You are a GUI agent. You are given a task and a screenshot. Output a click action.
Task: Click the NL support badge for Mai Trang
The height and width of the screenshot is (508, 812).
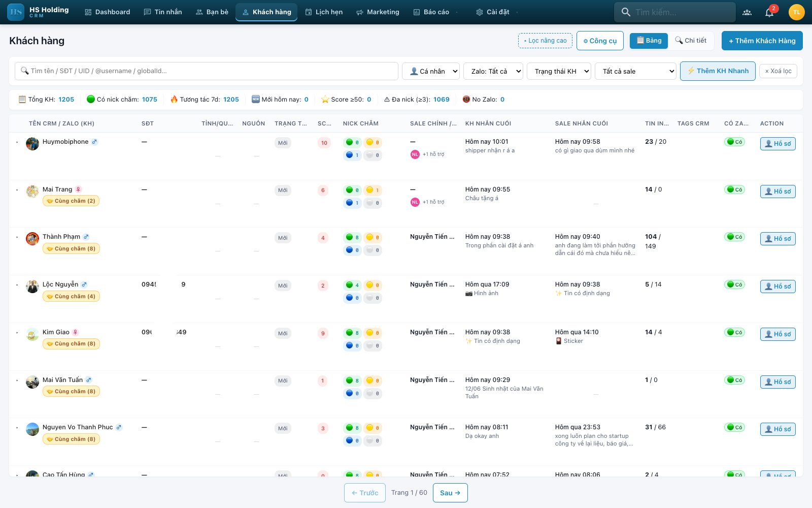tap(415, 202)
